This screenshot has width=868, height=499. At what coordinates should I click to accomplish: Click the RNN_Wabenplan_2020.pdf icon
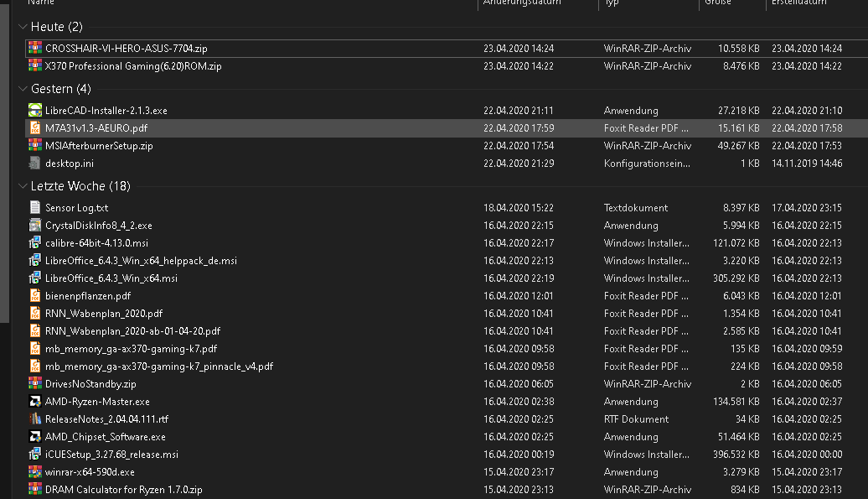pyautogui.click(x=35, y=314)
